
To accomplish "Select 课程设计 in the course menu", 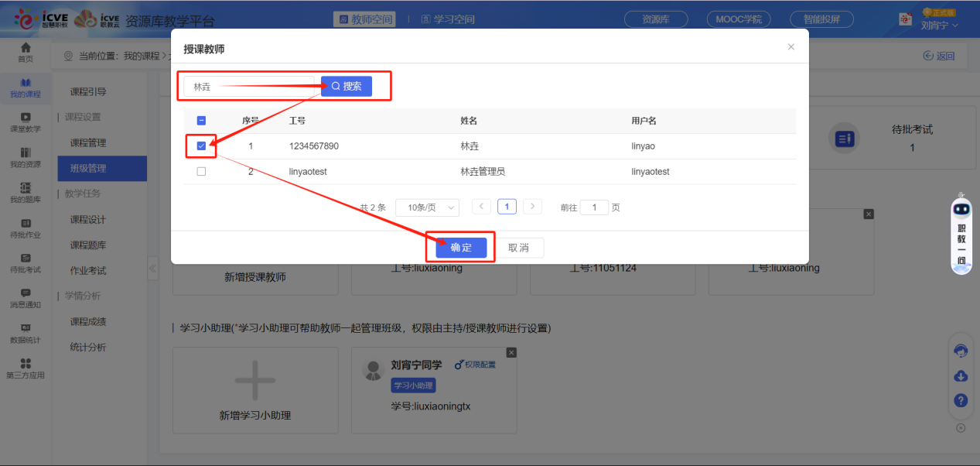I will click(88, 220).
